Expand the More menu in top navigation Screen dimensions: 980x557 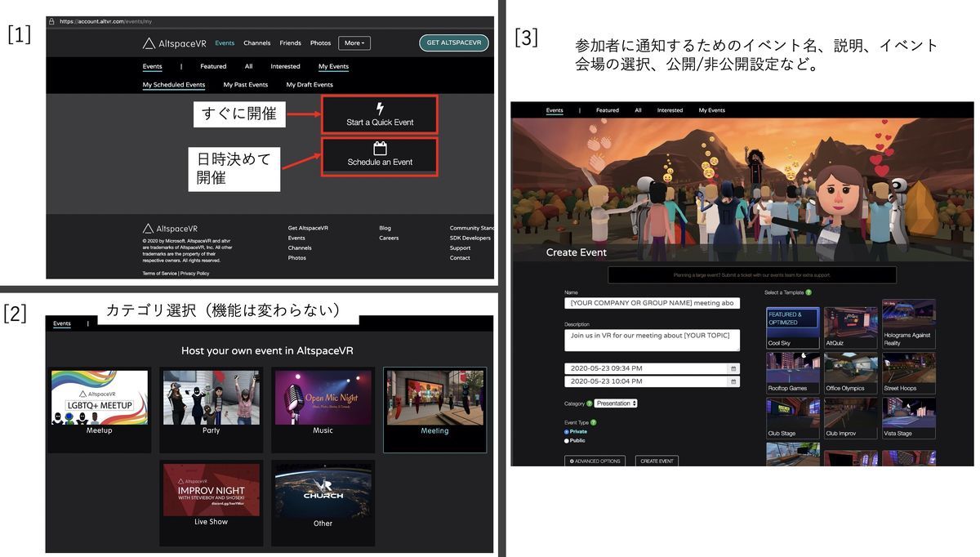tap(355, 42)
